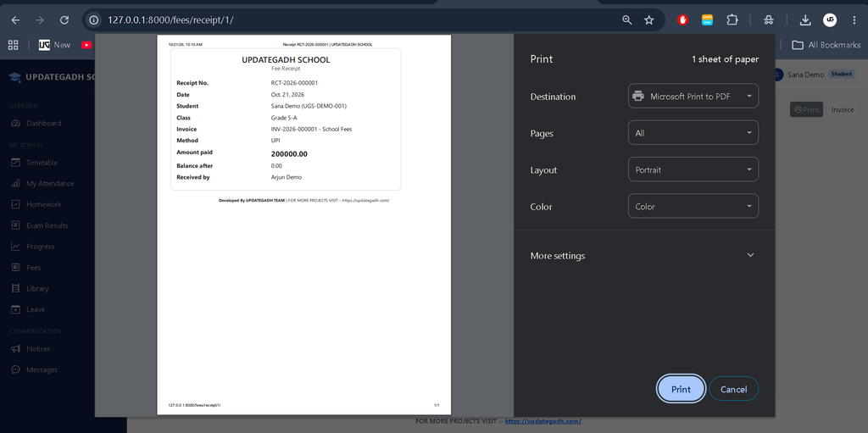Click 'INV-2026-000001 - School Fees' text
Viewport: 868px width, 433px height.
pyautogui.click(x=311, y=129)
